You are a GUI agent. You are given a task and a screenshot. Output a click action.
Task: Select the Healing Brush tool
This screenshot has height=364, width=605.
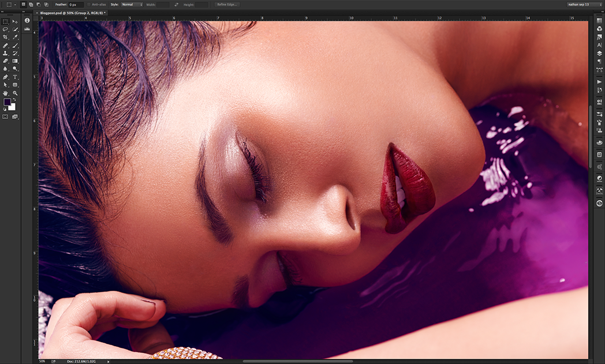[5, 46]
